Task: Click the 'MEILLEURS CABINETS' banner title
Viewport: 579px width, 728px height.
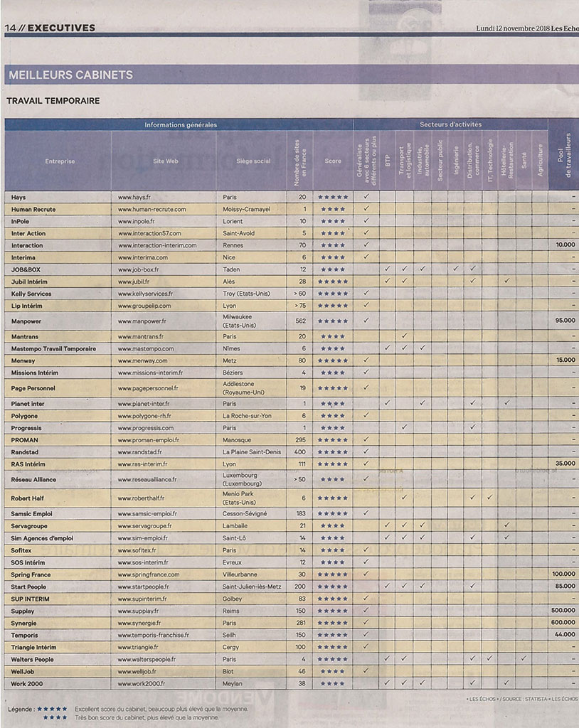Action: 70,75
